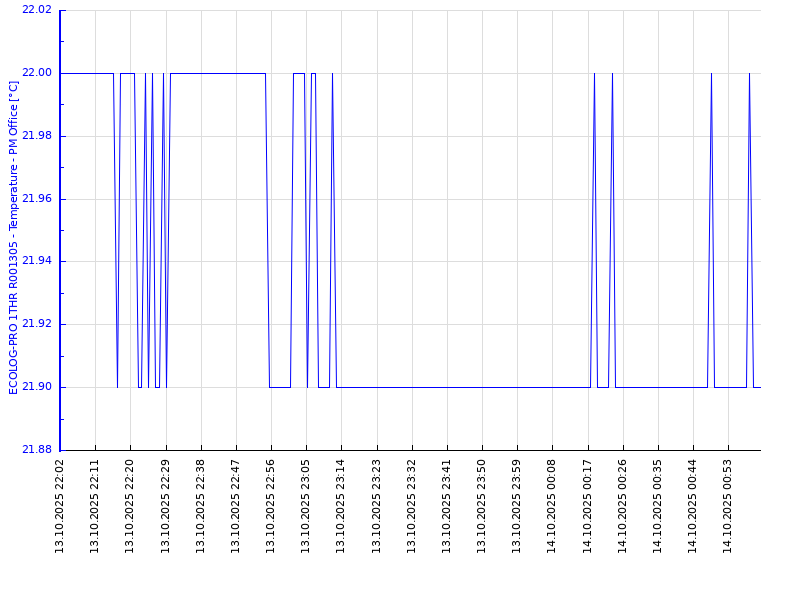The image size is (800, 600).
Task: Click the 21.98 Y-axis tick label
Action: [37, 136]
